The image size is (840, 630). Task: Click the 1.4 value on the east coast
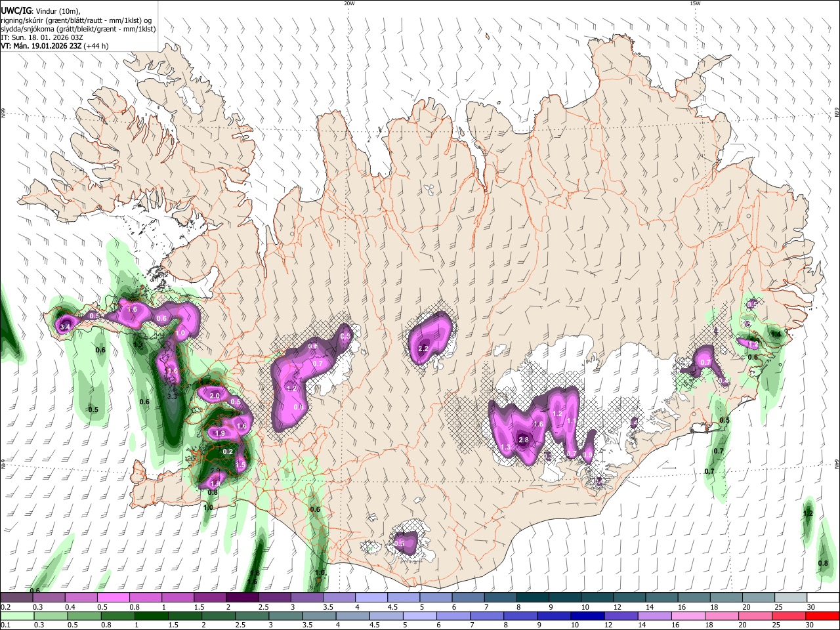point(776,334)
